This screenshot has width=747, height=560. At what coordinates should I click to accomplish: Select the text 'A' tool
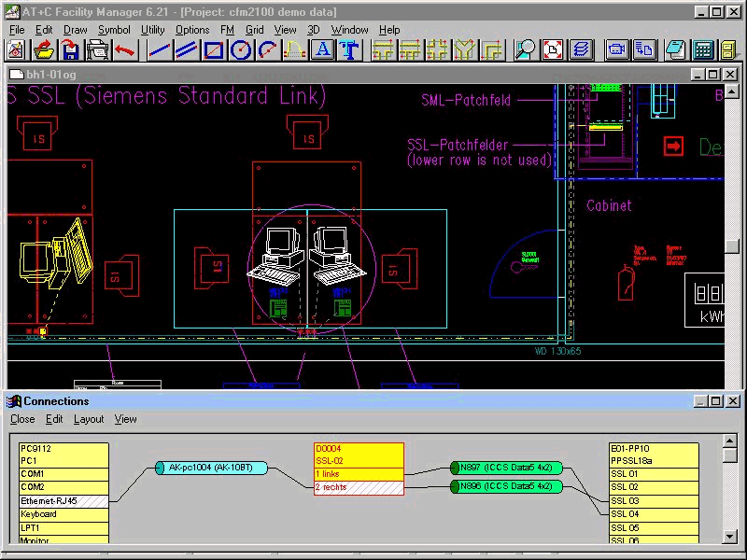(323, 50)
